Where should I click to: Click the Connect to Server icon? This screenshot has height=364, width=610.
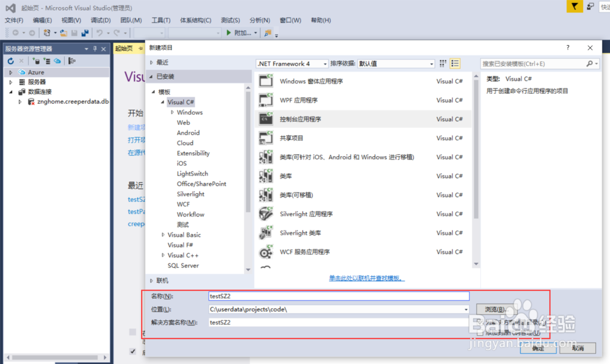47,61
